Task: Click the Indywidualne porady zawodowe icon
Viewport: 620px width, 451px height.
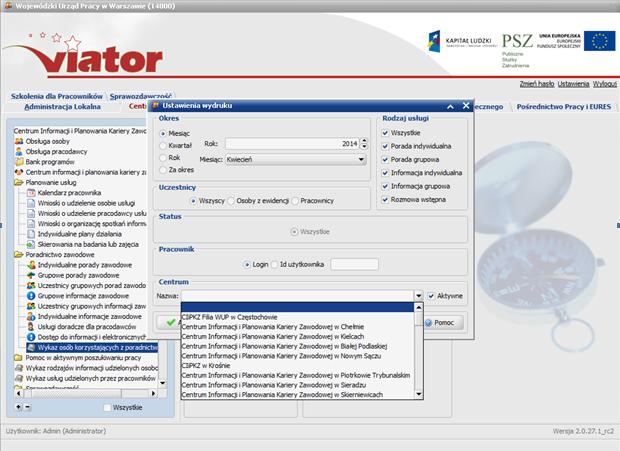Action: [31, 265]
